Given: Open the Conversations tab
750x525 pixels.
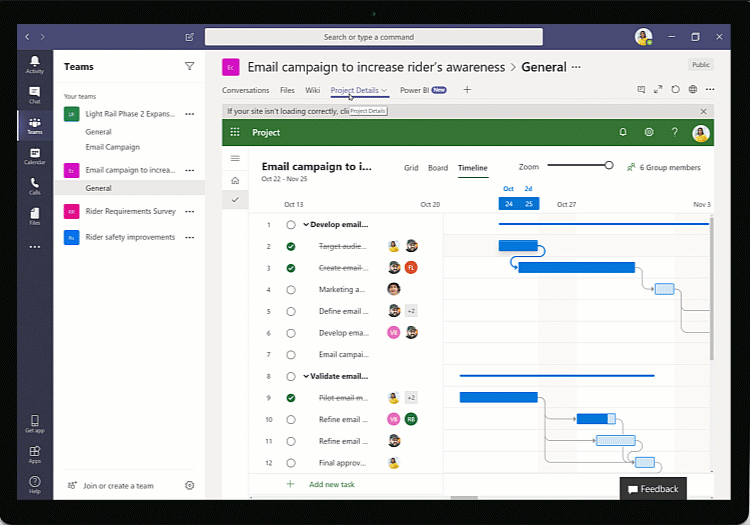Looking at the screenshot, I should tap(245, 90).
